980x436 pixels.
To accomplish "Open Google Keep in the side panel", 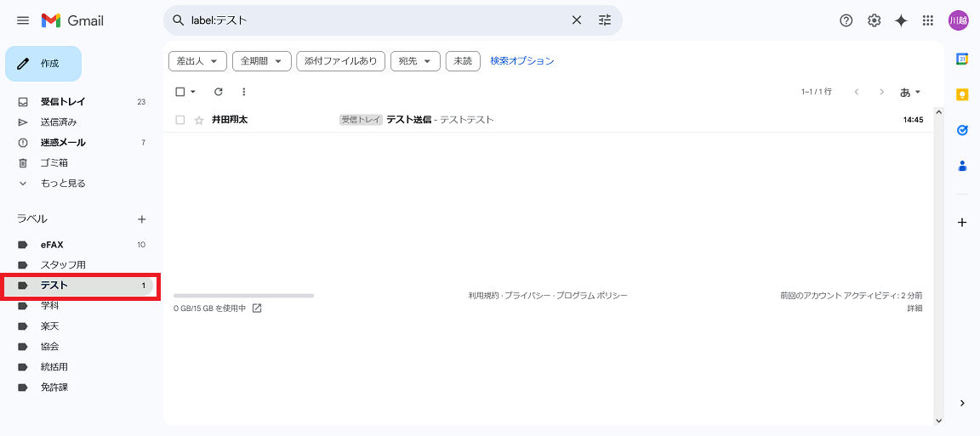I will point(962,94).
